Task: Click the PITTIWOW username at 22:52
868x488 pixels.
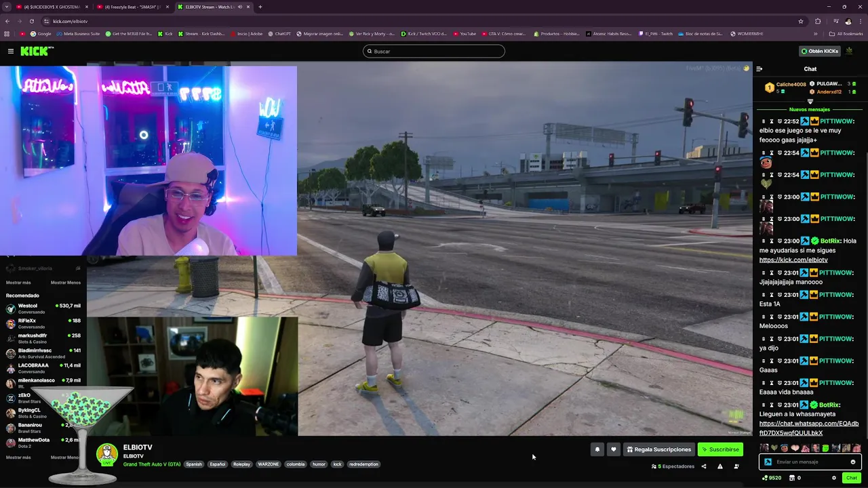Action: point(837,121)
